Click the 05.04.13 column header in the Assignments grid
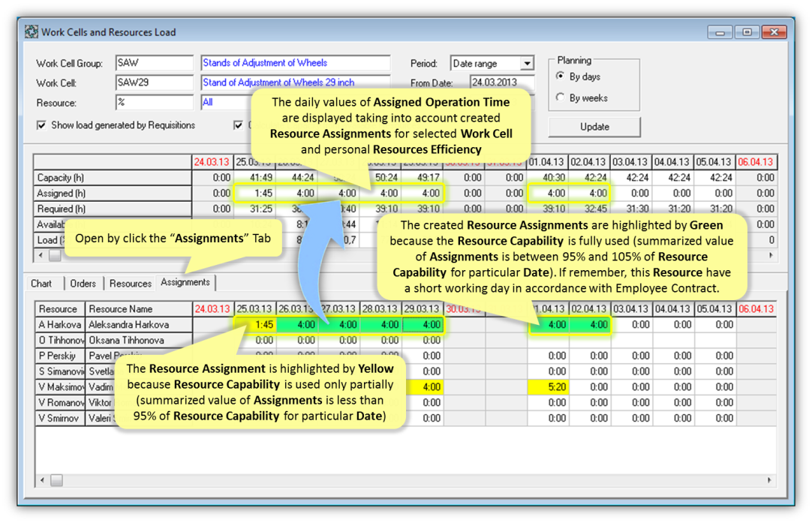812x523 pixels. [714, 309]
